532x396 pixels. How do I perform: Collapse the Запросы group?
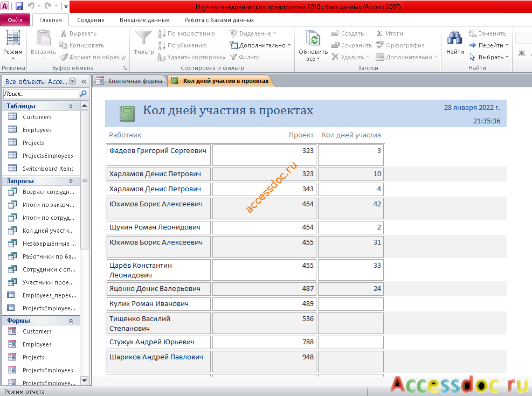(71, 181)
